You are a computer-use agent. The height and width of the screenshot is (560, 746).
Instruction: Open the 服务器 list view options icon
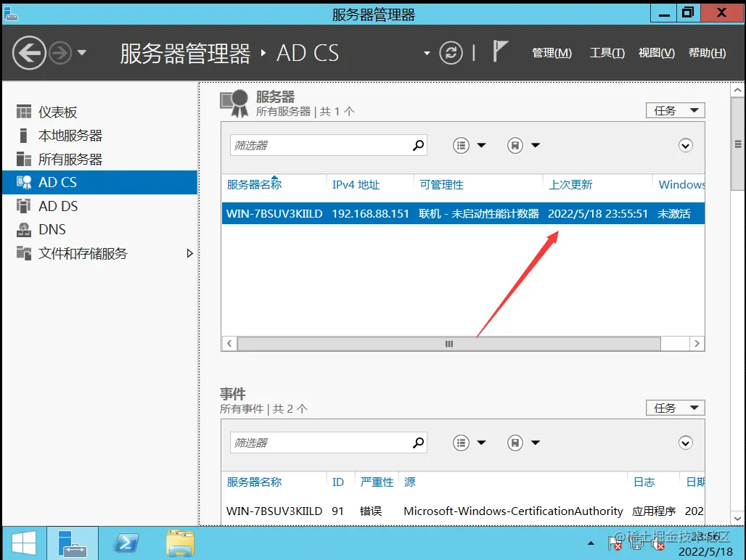click(x=461, y=146)
